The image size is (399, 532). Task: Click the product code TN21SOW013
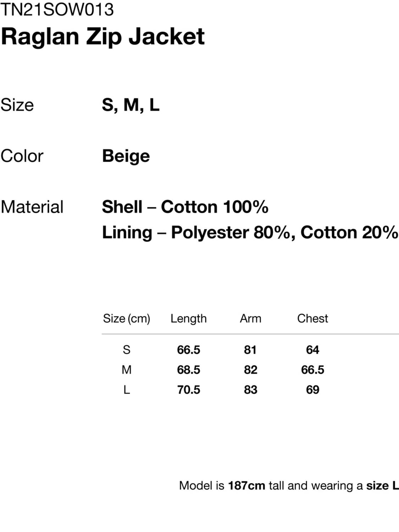(x=57, y=10)
